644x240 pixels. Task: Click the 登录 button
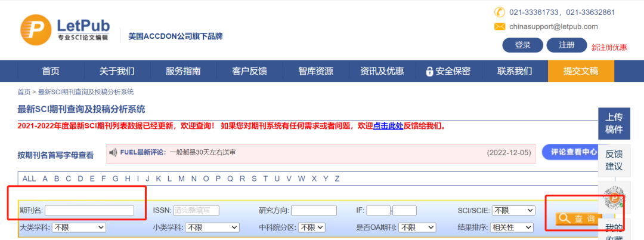(522, 45)
